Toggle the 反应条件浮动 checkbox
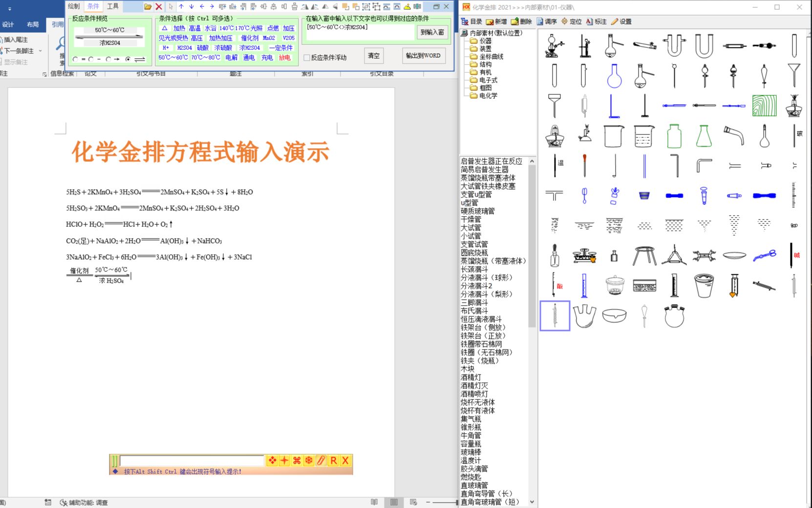812x508 pixels. (x=307, y=58)
